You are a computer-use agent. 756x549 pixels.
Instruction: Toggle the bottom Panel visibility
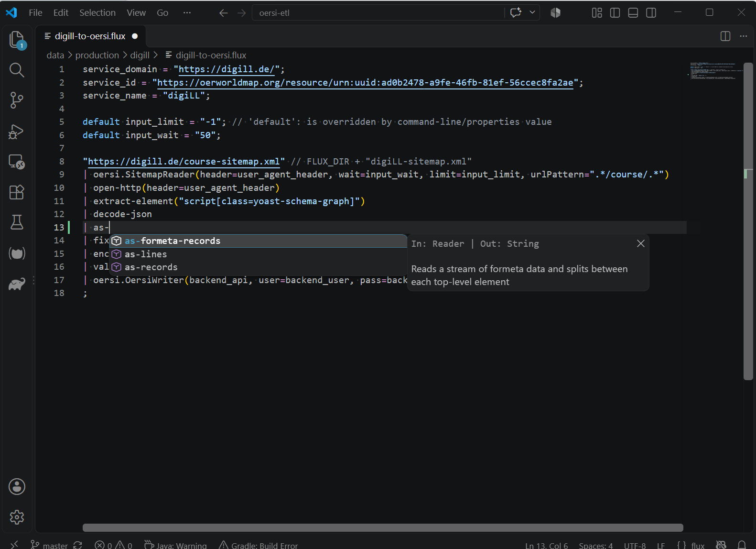pos(633,13)
